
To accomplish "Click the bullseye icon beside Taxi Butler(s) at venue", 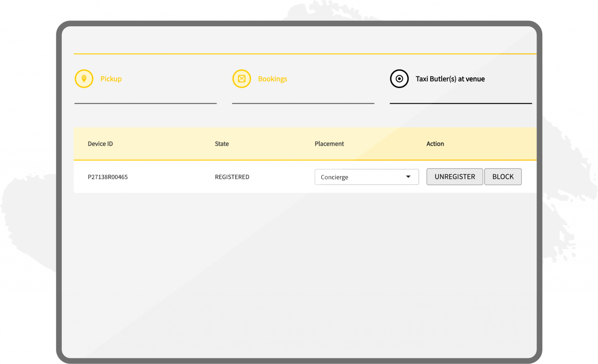I will (399, 78).
